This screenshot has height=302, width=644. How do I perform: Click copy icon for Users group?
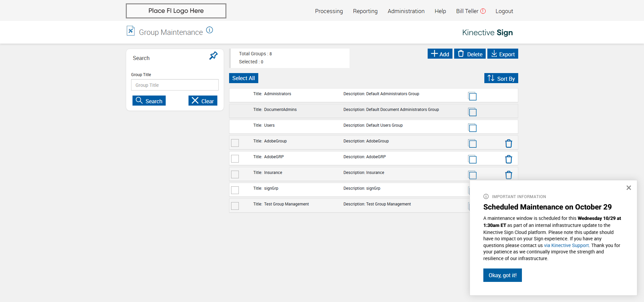pyautogui.click(x=472, y=128)
